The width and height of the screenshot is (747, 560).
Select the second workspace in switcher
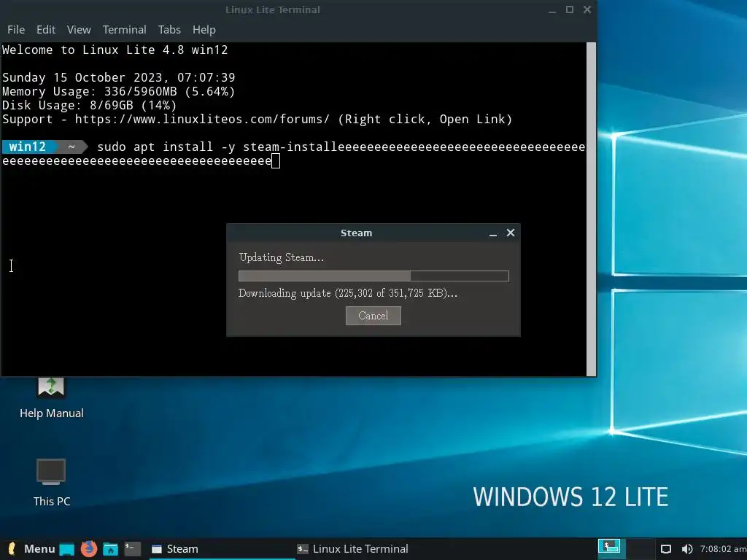tap(640, 548)
